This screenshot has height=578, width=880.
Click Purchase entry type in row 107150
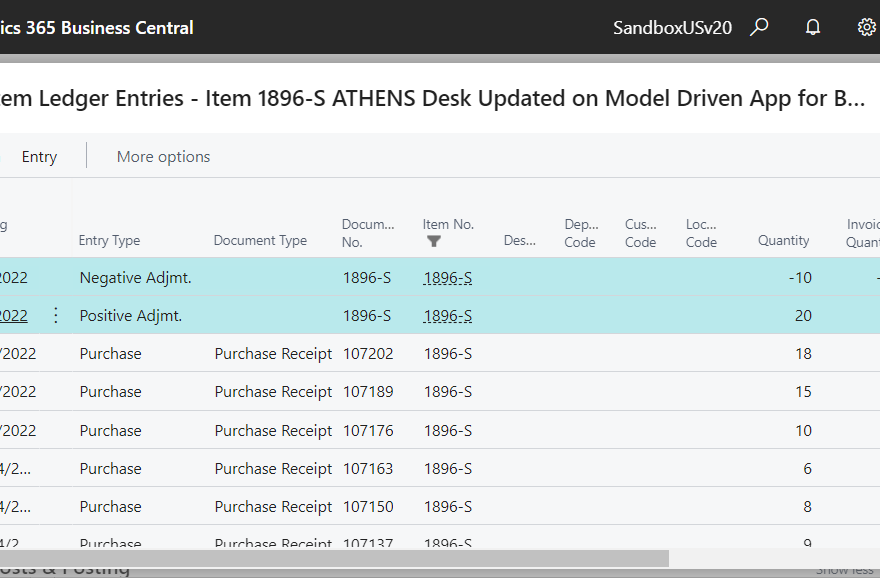point(111,507)
